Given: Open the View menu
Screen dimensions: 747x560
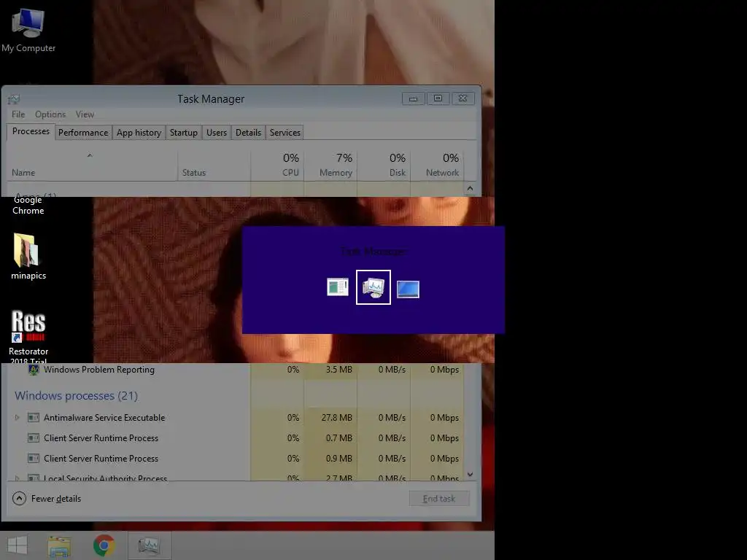Looking at the screenshot, I should (x=85, y=114).
